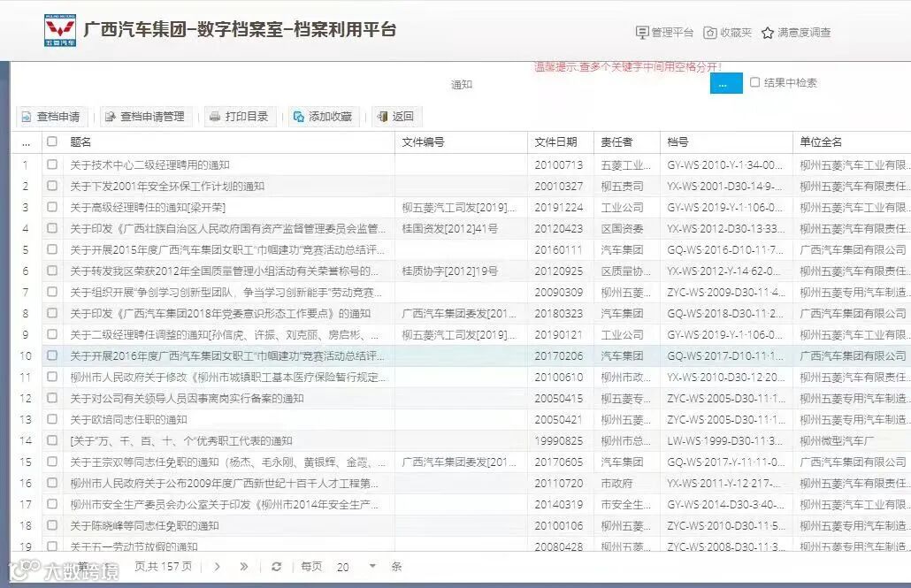Image resolution: width=911 pixels, height=588 pixels.
Task: Click 桂质协字[2012]19号 file number
Action: [449, 271]
